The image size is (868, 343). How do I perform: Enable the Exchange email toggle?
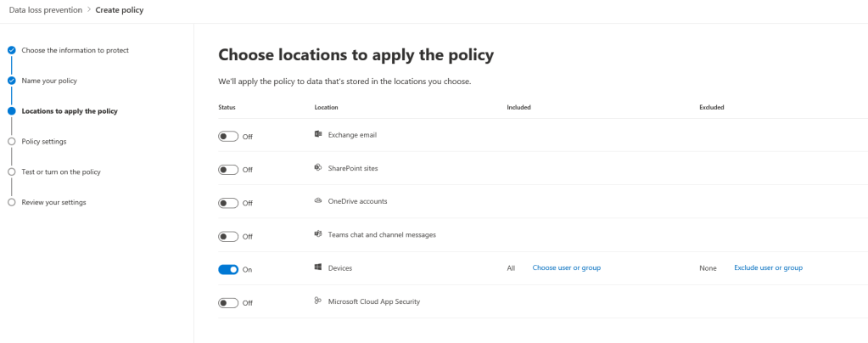click(x=228, y=136)
